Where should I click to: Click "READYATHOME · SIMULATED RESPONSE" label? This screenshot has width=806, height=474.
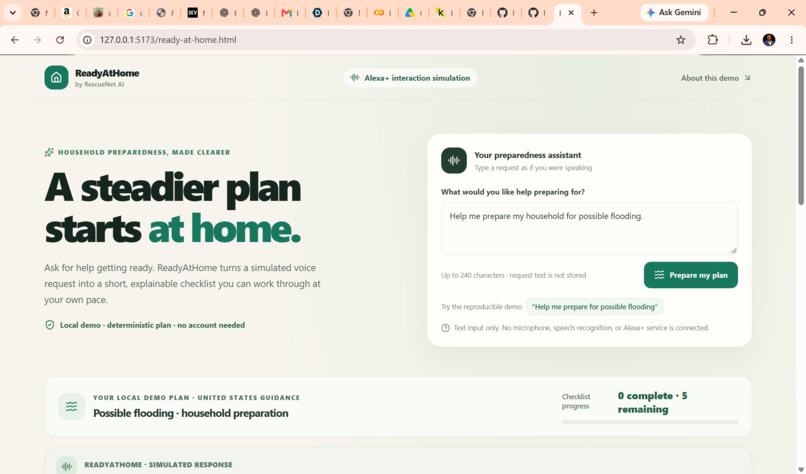tap(158, 464)
